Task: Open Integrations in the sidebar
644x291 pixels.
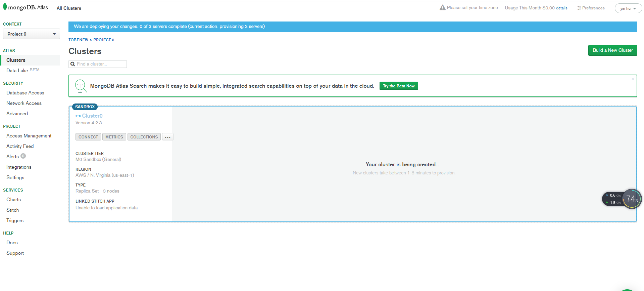Action: [x=19, y=167]
